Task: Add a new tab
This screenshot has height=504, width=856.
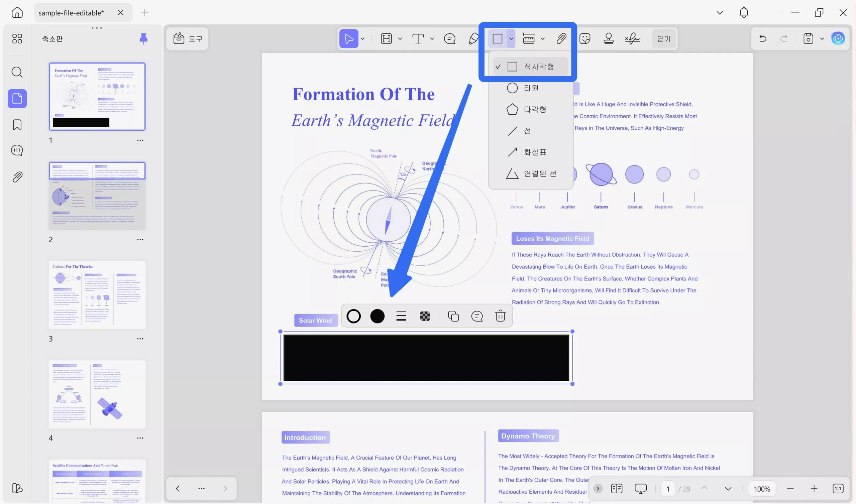Action: 145,13
